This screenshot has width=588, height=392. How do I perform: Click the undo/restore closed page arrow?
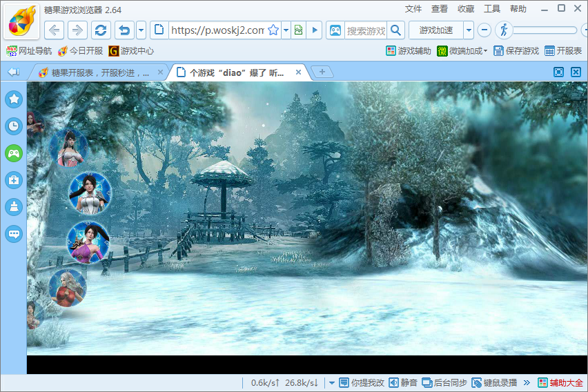point(124,30)
